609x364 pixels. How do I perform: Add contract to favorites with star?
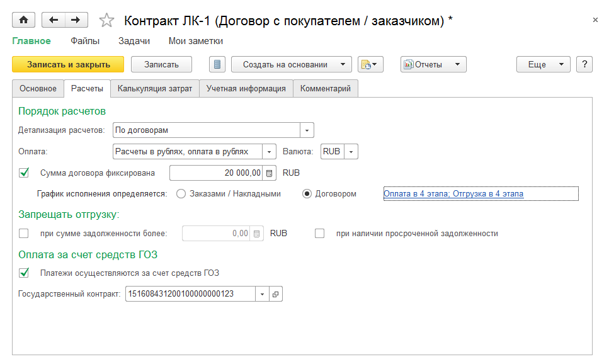coord(107,21)
